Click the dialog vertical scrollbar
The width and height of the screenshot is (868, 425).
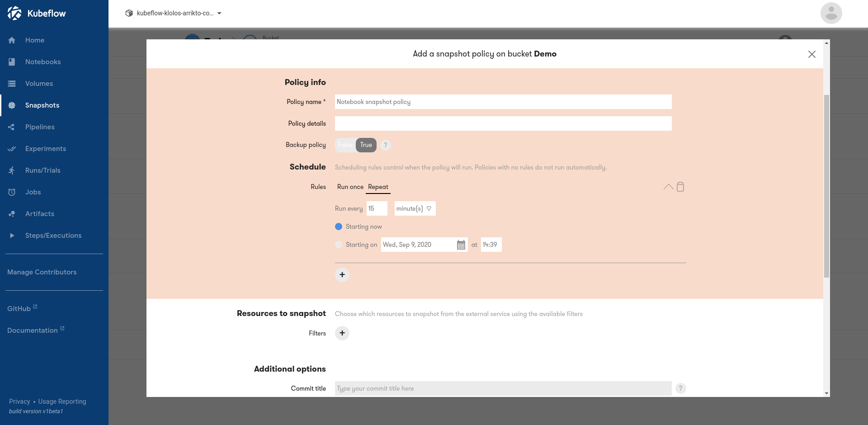tap(826, 186)
